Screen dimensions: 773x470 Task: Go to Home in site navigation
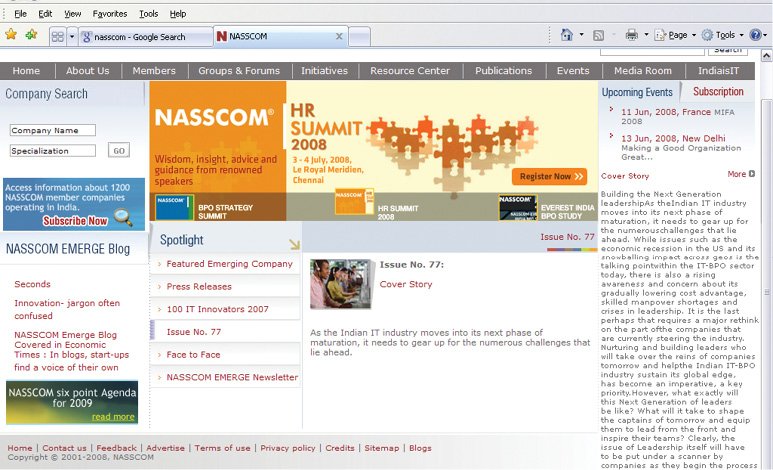point(26,71)
